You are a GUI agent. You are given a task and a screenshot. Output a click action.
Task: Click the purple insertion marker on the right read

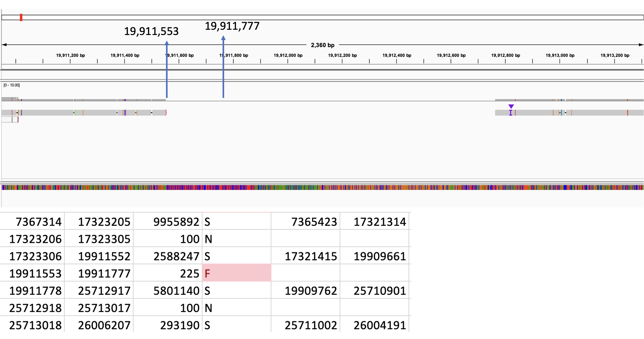click(x=511, y=112)
